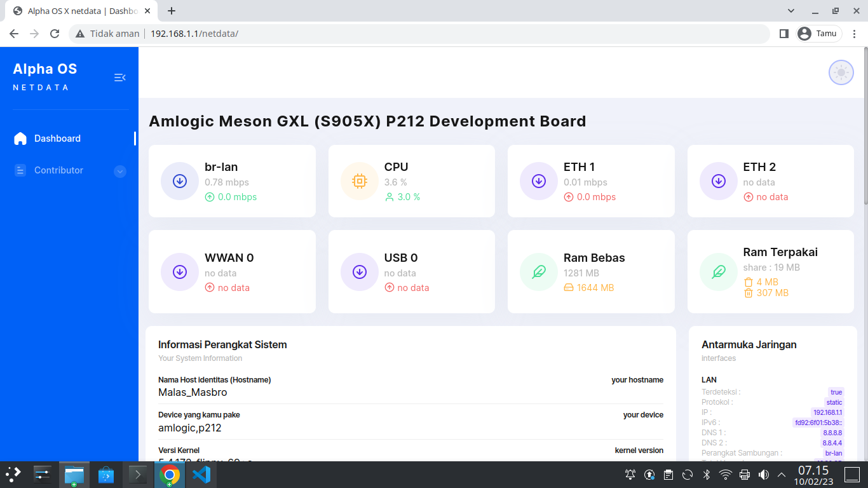This screenshot has width=868, height=488.
Task: Open a new Chrome tab
Action: pos(172,11)
